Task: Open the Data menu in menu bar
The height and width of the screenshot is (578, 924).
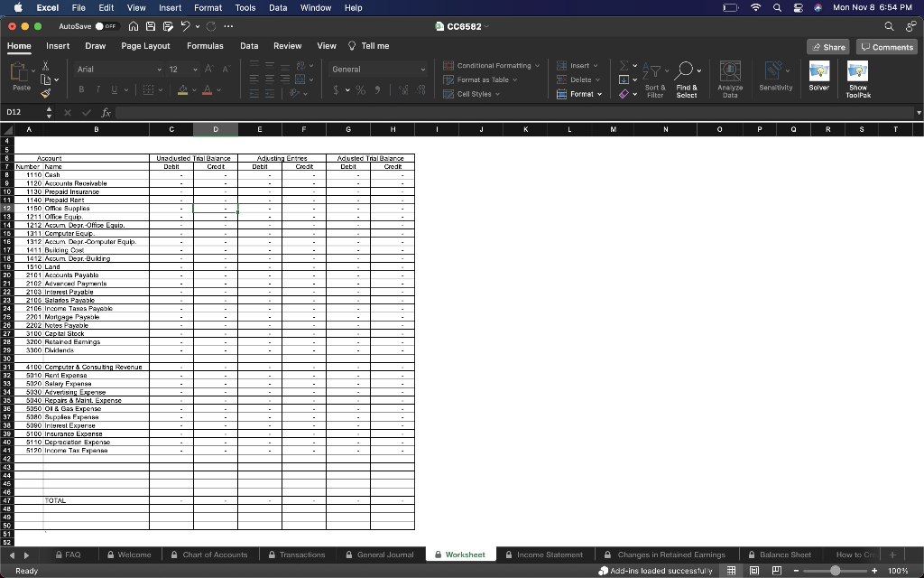Action: click(x=277, y=7)
